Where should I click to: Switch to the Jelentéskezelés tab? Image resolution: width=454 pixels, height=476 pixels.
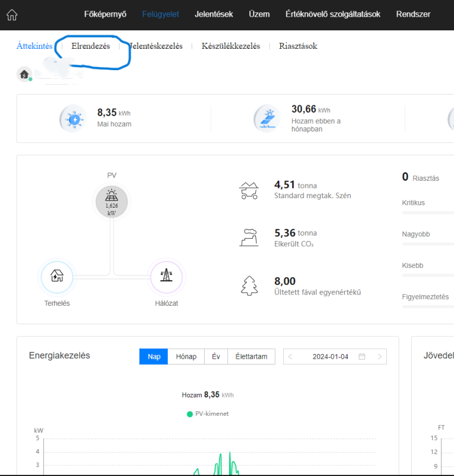click(156, 46)
